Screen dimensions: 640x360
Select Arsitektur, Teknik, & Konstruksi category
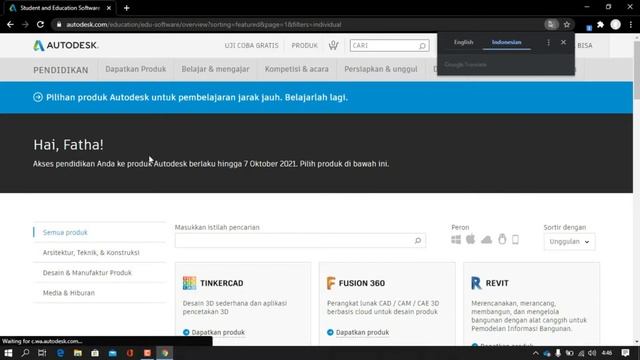[x=91, y=253]
